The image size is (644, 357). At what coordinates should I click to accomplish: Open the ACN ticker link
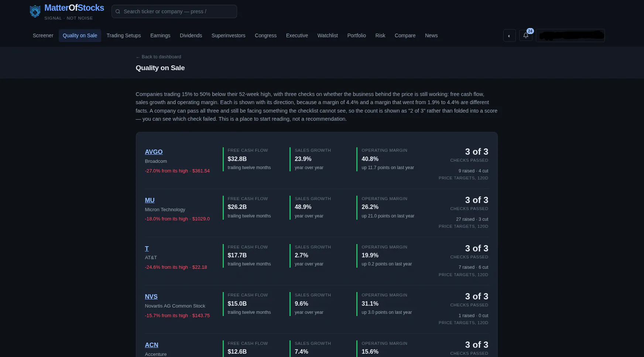click(151, 345)
